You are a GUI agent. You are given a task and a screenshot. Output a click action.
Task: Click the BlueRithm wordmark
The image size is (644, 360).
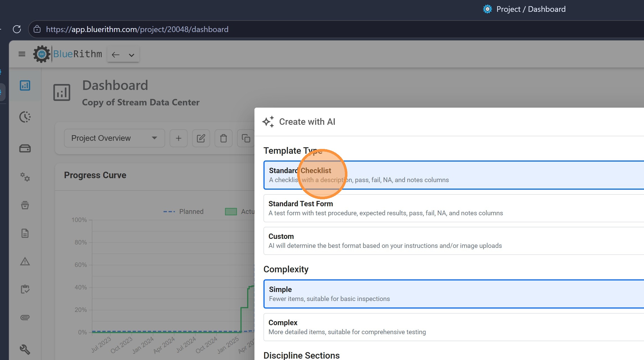tap(78, 54)
